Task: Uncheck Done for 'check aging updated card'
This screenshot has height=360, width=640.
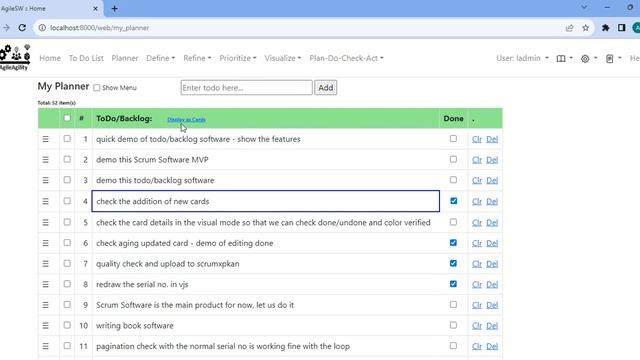Action: click(453, 242)
